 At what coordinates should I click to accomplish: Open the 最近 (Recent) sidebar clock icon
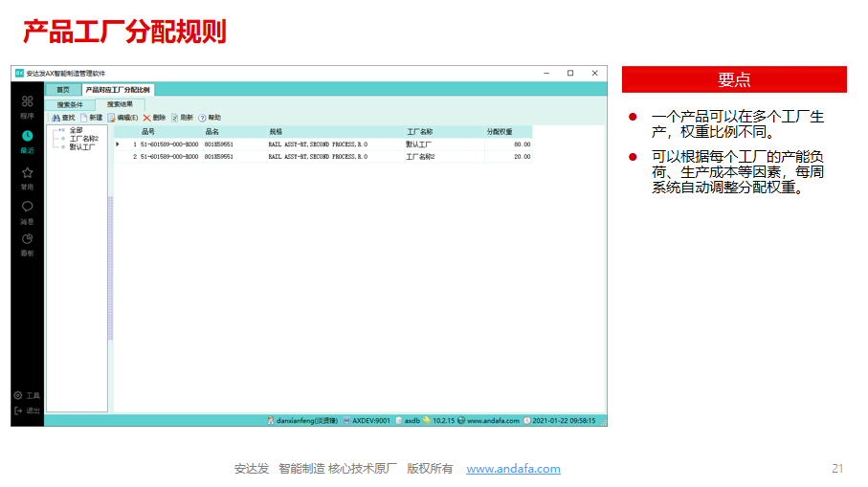(27, 137)
